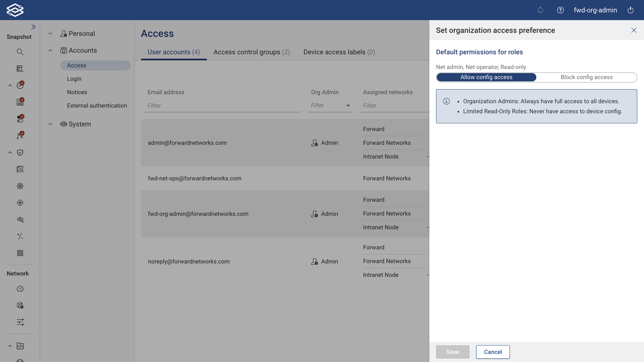
Task: Open the diff (+/-) comparison tool
Action: click(x=20, y=236)
